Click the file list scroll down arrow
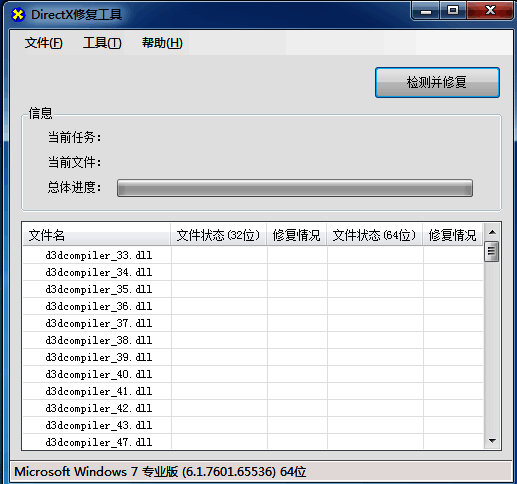Image resolution: width=517 pixels, height=484 pixels. (492, 441)
